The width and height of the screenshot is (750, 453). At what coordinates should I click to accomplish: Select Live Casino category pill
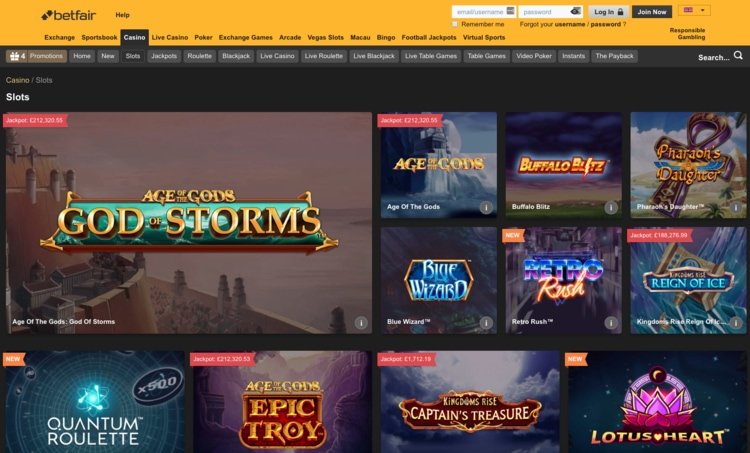click(277, 56)
